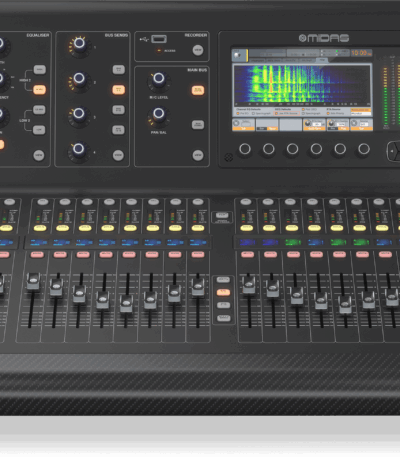Select the third layer button between fader banks
Screen dimensions: 400x457
(x=223, y=305)
